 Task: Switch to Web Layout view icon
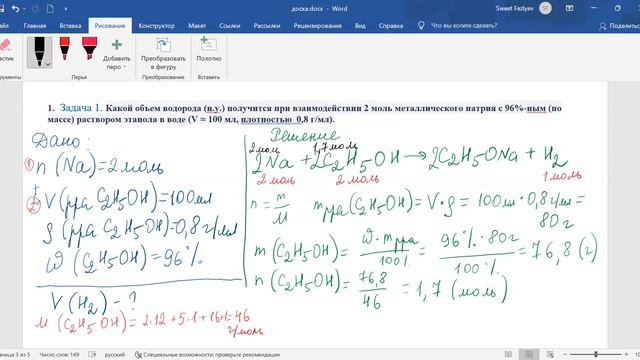[550, 354]
